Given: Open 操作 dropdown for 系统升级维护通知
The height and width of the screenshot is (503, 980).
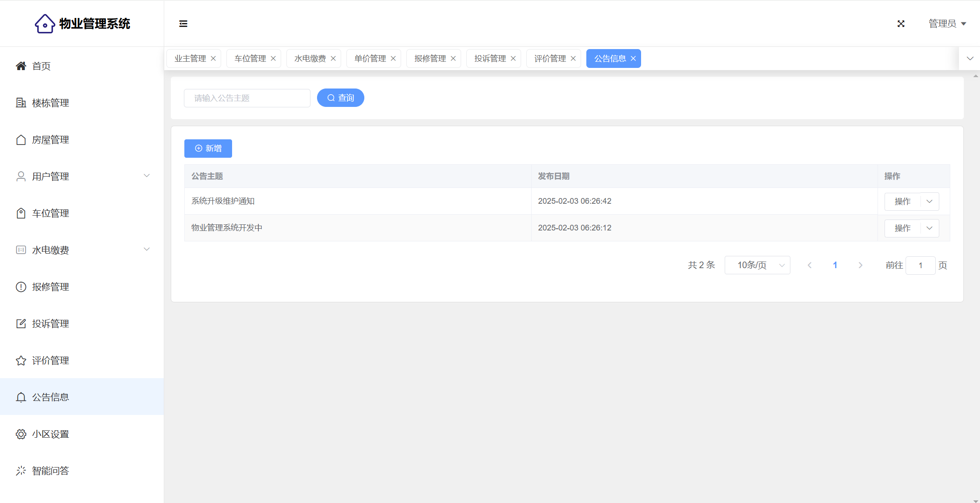Looking at the screenshot, I should coord(929,202).
